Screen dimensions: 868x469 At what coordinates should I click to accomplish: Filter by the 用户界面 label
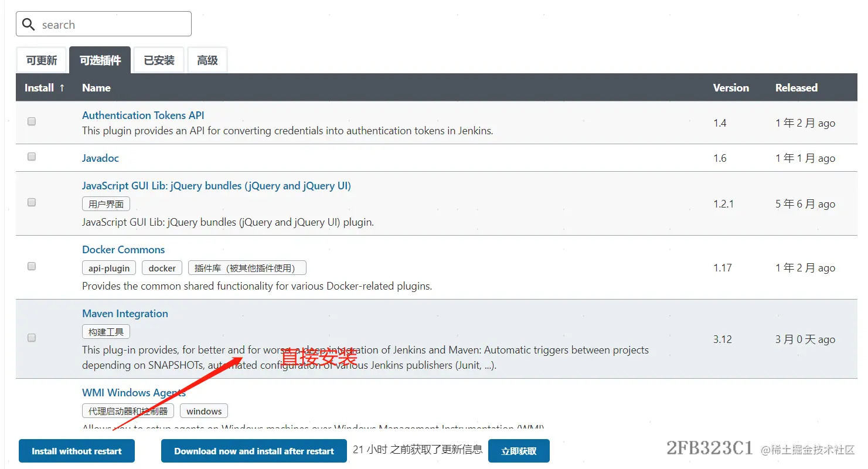tap(106, 204)
